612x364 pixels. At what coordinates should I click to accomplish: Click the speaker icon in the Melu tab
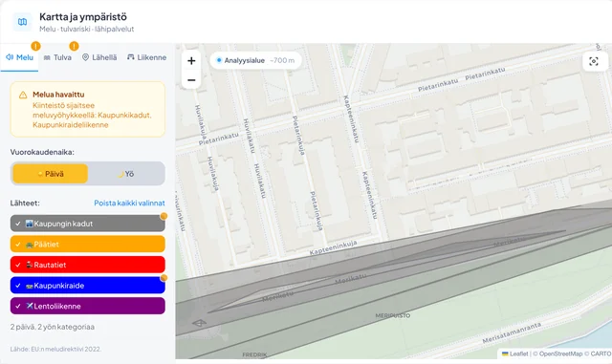coord(10,57)
